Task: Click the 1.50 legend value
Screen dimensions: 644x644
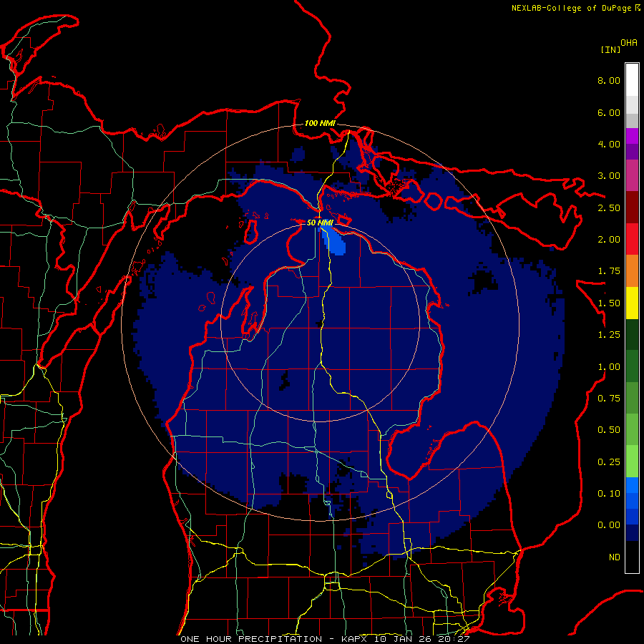Action: coord(609,303)
